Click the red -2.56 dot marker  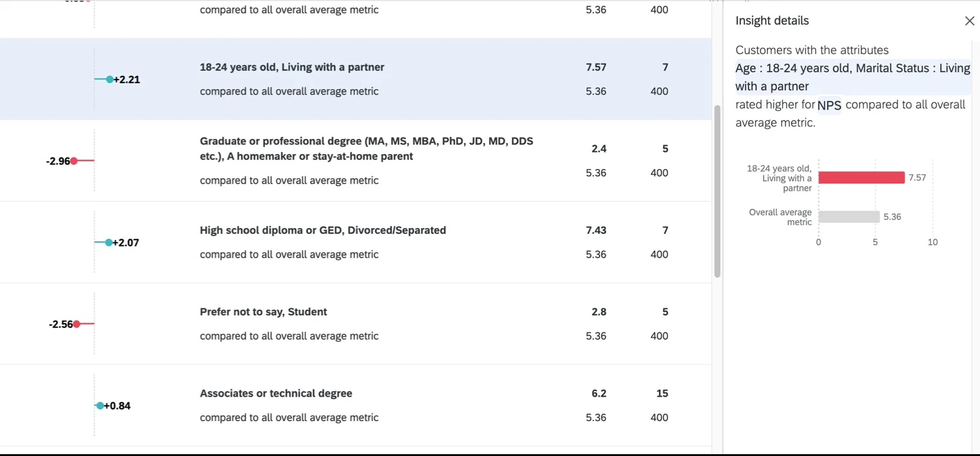click(76, 324)
